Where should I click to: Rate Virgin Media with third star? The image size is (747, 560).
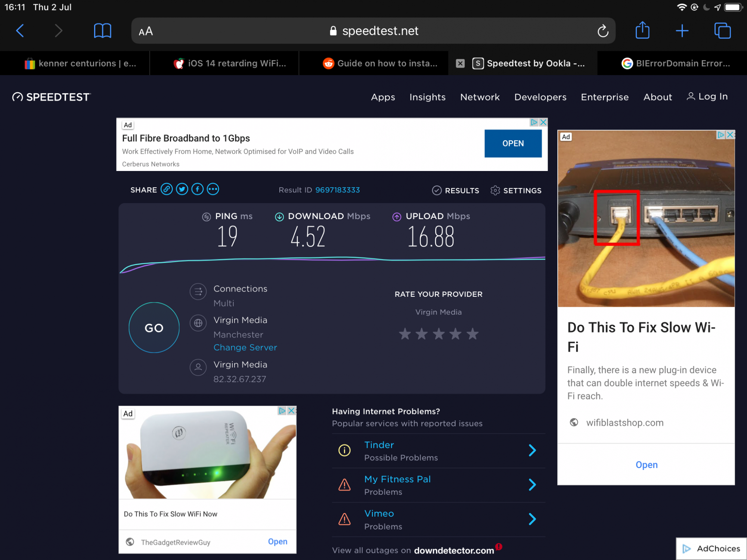pos(438,334)
